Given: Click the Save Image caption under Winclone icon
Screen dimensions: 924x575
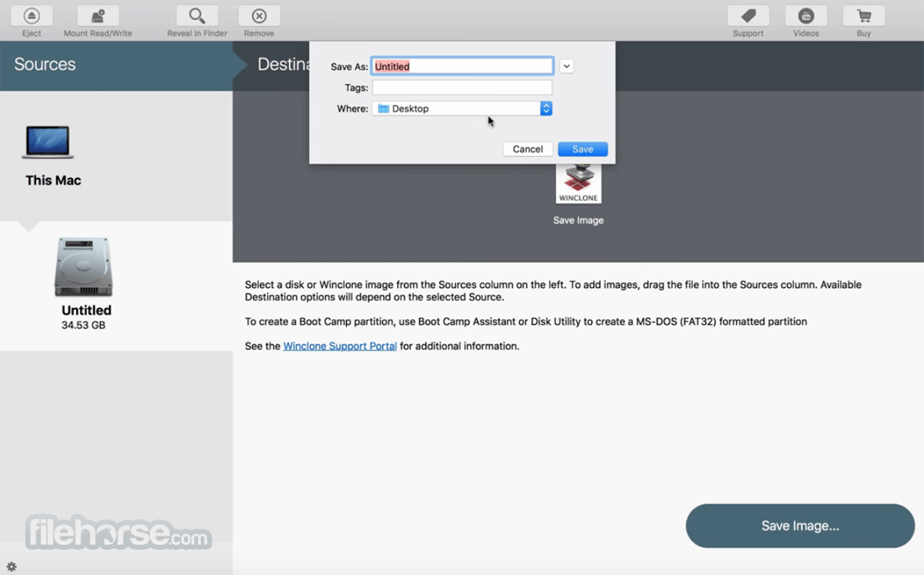Looking at the screenshot, I should click(578, 220).
